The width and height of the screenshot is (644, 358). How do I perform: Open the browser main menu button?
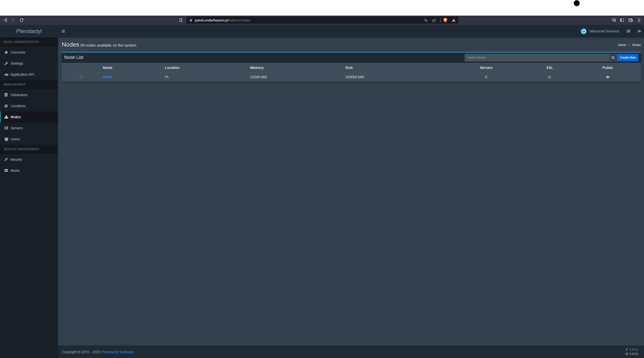tap(639, 20)
